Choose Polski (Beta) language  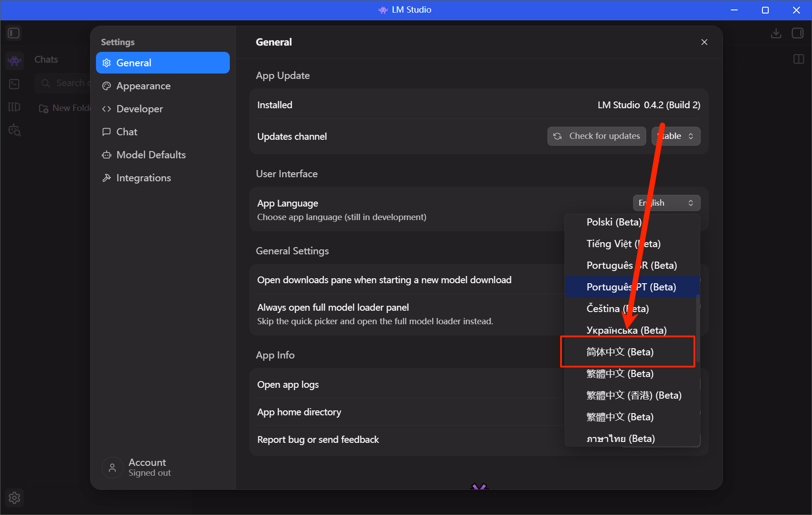632,222
